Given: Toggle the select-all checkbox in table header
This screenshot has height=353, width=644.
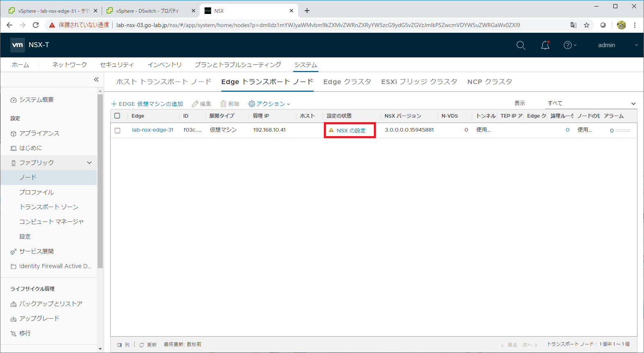Looking at the screenshot, I should (117, 116).
